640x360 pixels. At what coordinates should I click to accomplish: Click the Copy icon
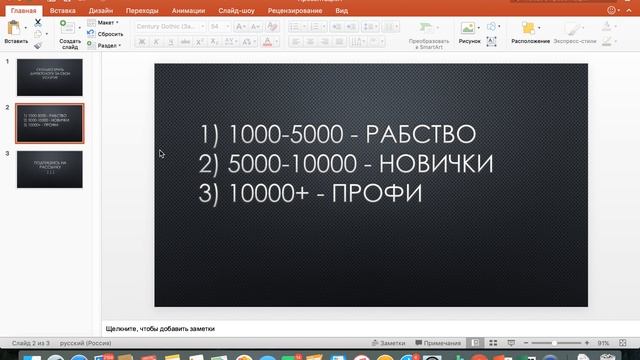[38, 34]
